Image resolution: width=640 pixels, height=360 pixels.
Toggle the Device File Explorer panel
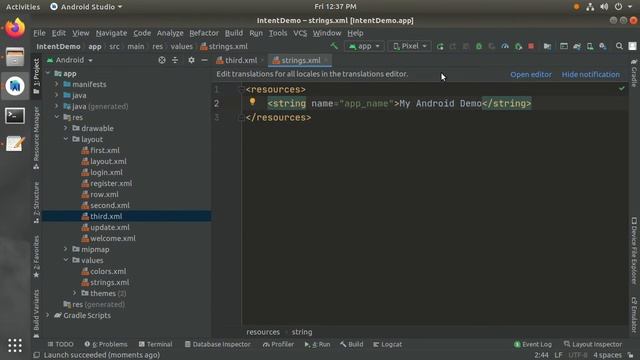(634, 251)
